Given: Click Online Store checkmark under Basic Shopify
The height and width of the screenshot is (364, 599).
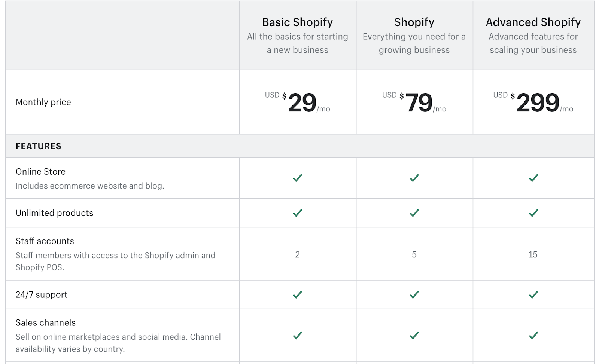Looking at the screenshot, I should [298, 178].
